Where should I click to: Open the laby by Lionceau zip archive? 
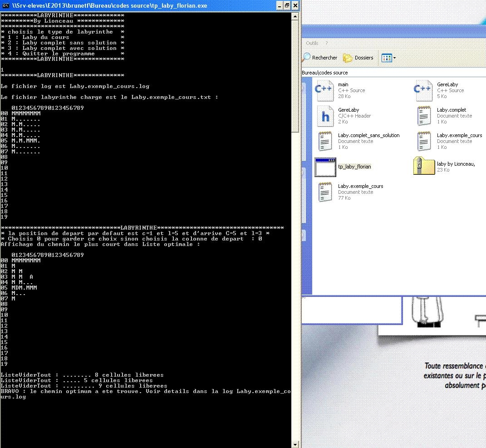point(423,166)
